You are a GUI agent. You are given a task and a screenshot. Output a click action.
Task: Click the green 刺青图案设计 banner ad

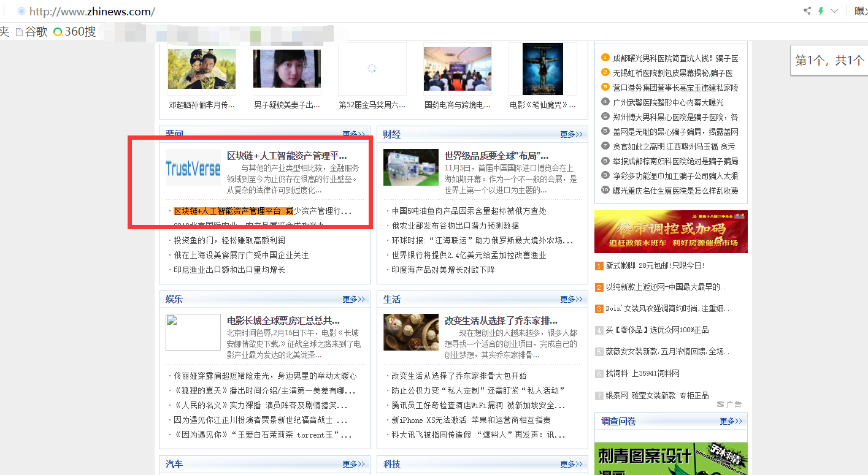(x=671, y=458)
